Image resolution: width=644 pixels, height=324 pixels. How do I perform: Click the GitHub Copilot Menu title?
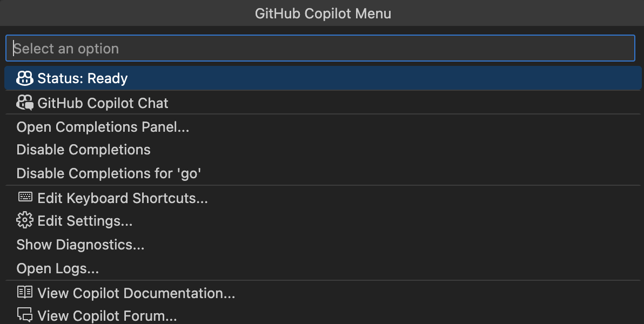click(x=323, y=13)
